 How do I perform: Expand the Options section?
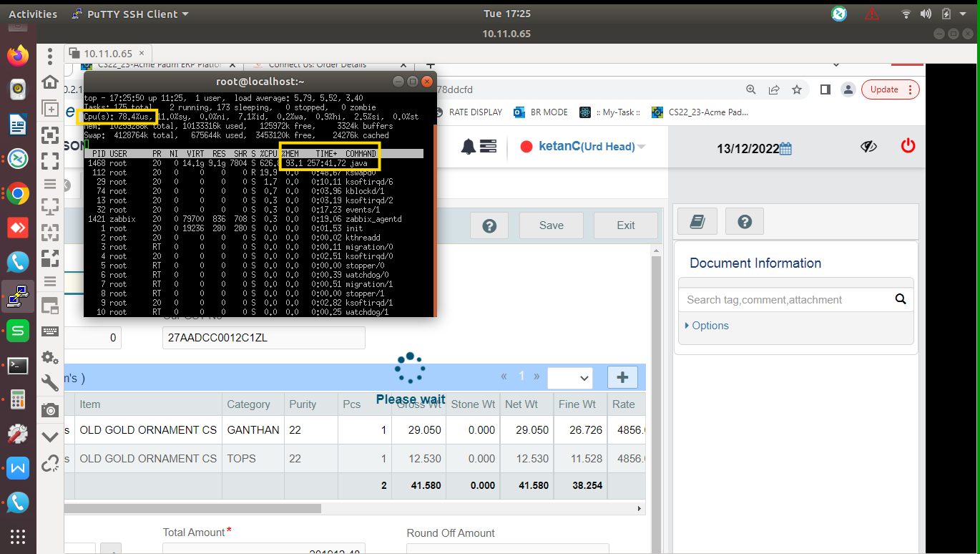point(707,325)
